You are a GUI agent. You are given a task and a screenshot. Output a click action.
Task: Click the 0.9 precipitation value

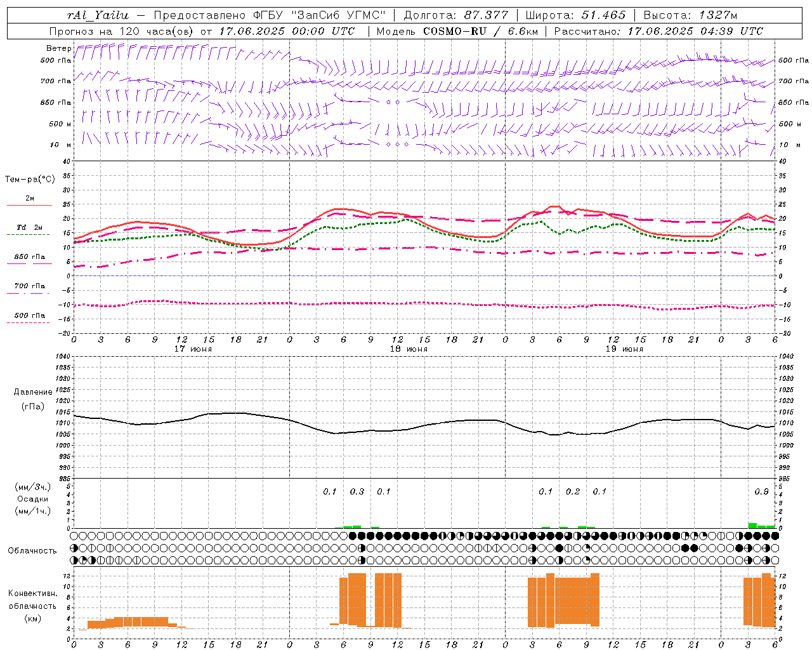pos(761,491)
